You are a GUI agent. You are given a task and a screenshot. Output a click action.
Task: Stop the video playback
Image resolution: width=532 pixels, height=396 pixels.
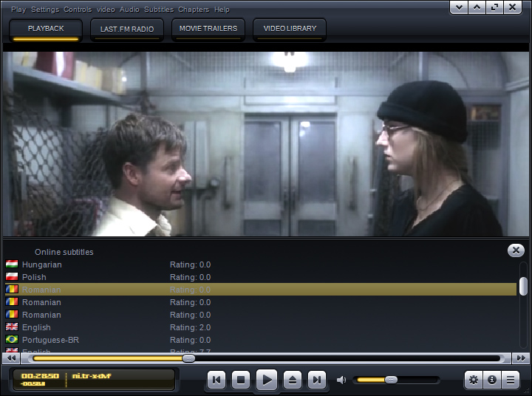pyautogui.click(x=241, y=380)
